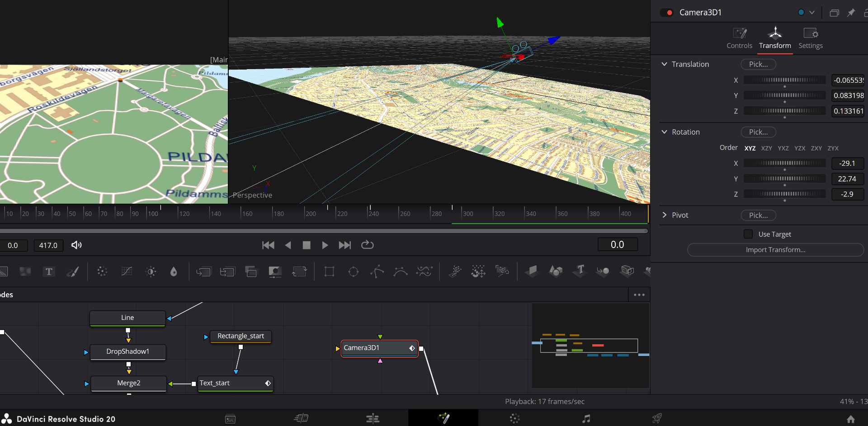This screenshot has width=868, height=426.
Task: Open the Nodes panel options menu
Action: pyautogui.click(x=639, y=295)
